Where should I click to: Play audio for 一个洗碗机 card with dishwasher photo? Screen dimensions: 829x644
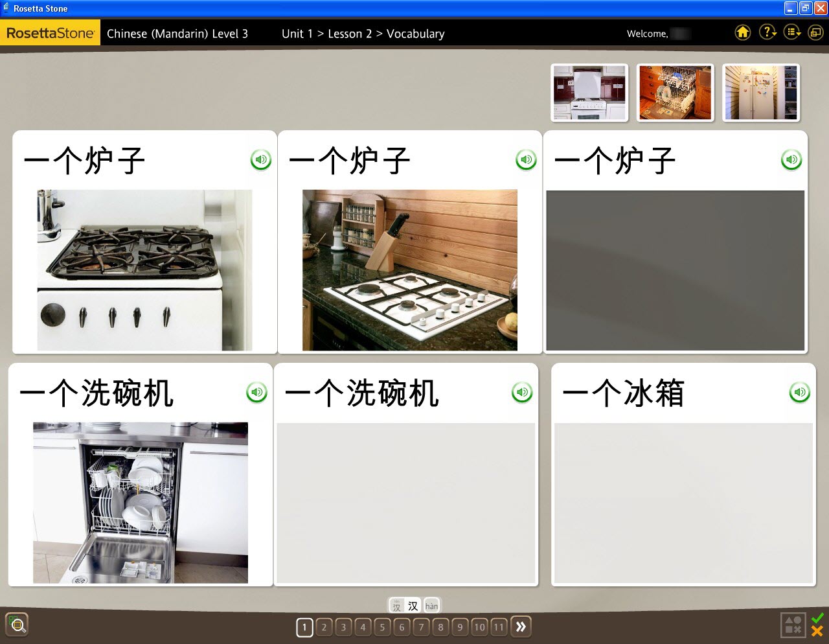click(257, 392)
